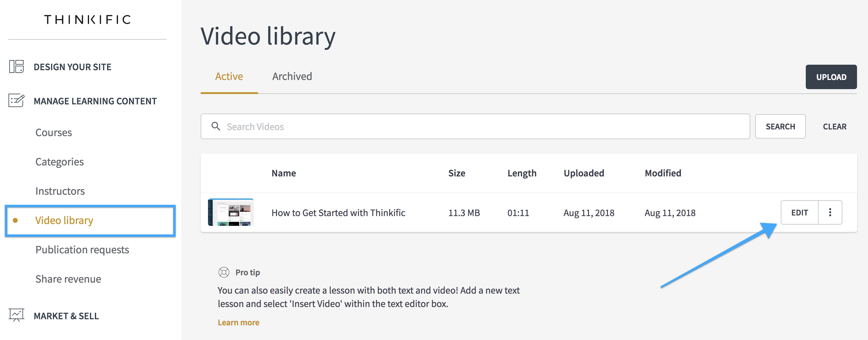Open the three-dot menu for the video row
The image size is (868, 340).
tap(830, 212)
